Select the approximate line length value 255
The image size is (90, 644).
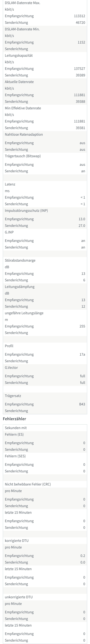click(82, 326)
